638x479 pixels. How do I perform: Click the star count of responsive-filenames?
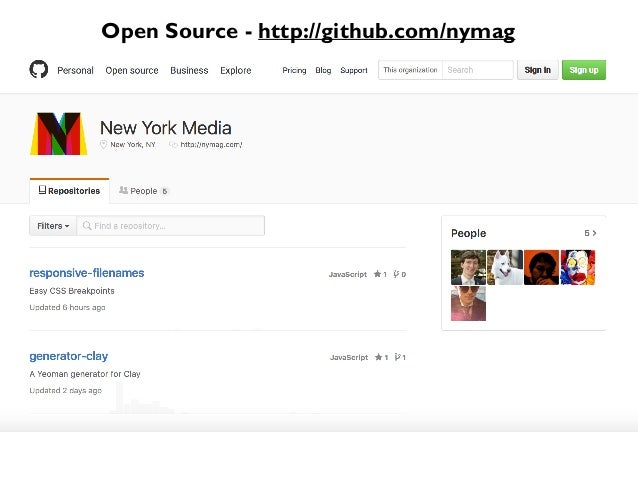coord(380,274)
